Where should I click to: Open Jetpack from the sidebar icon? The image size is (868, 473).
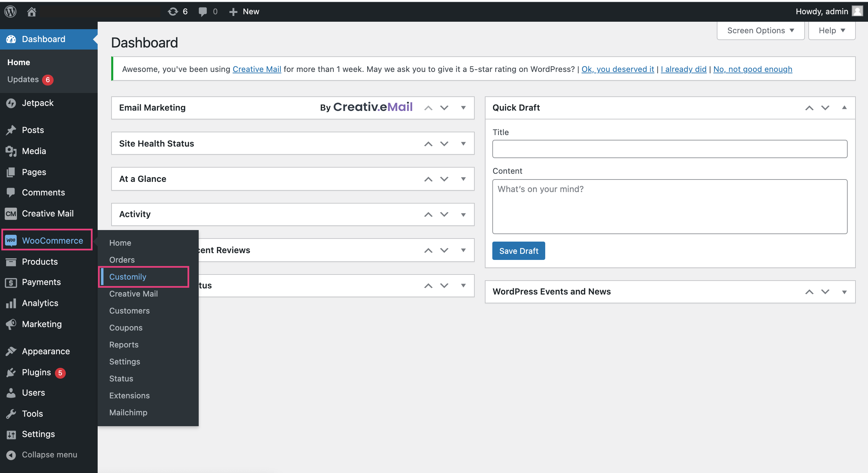(x=11, y=103)
